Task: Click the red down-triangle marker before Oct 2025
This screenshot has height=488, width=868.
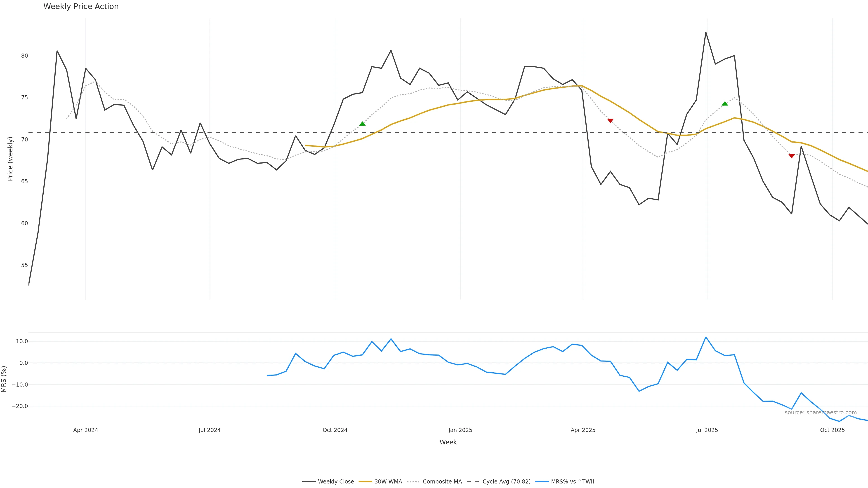Action: [x=792, y=156]
